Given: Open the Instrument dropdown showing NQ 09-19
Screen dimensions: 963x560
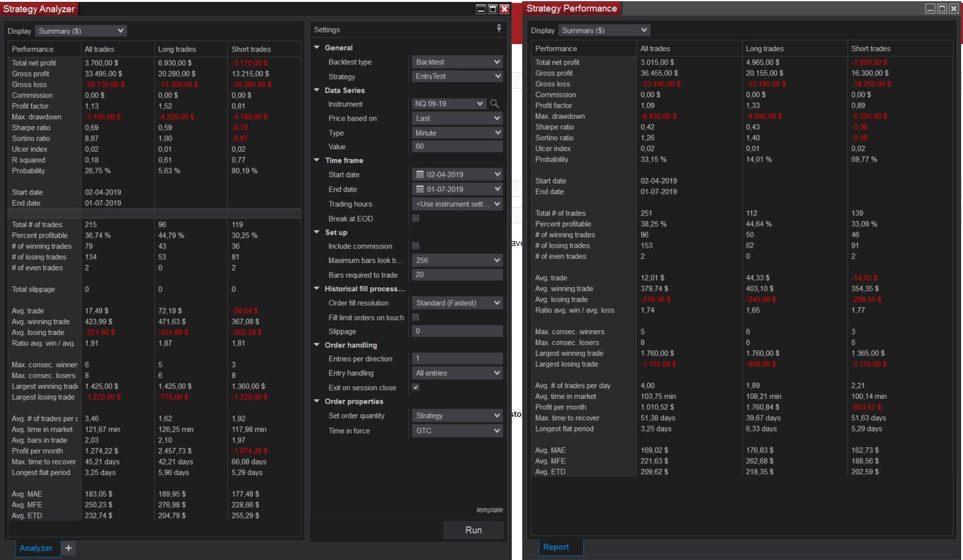Looking at the screenshot, I should coord(449,104).
